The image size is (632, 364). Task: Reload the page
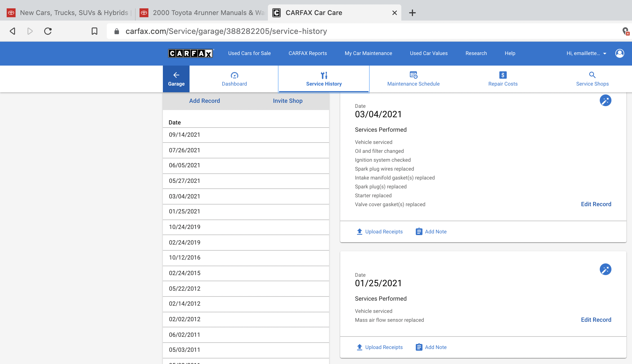pyautogui.click(x=48, y=31)
